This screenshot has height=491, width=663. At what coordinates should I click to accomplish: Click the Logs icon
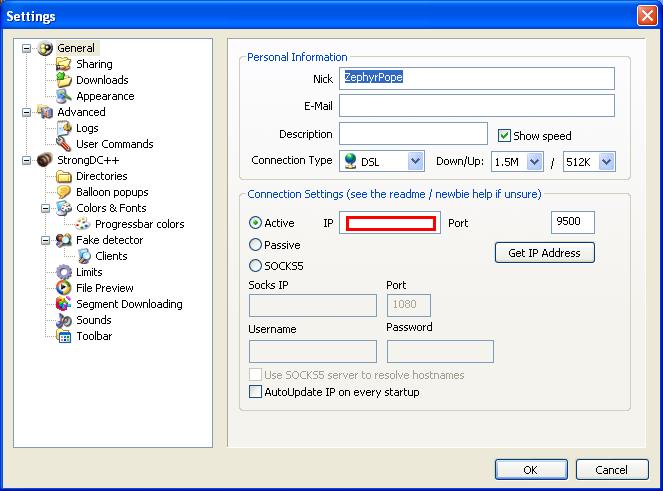coord(64,128)
